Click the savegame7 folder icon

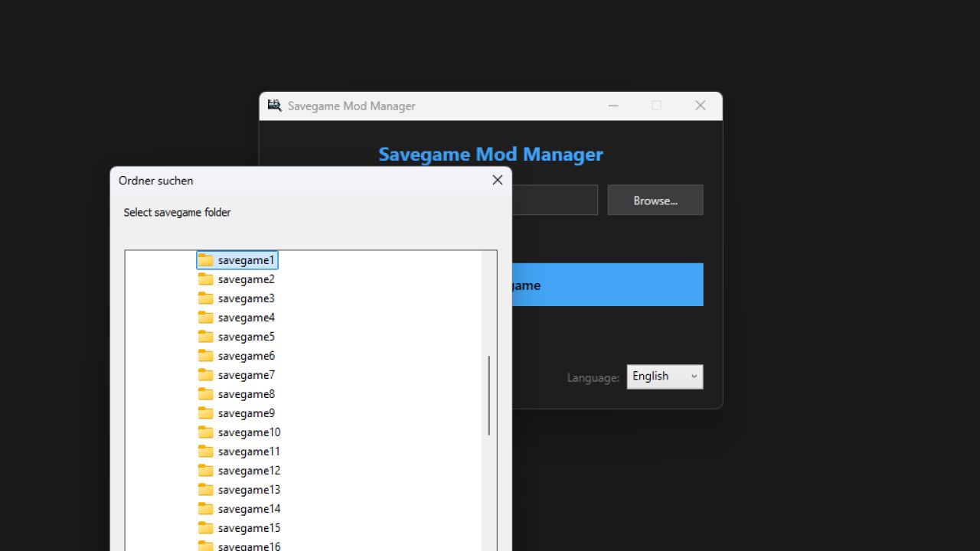[206, 374]
